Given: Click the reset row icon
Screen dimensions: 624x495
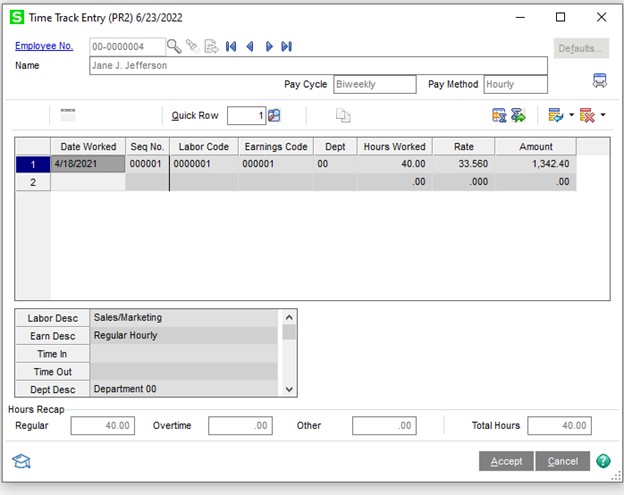Looking at the screenshot, I should click(556, 115).
